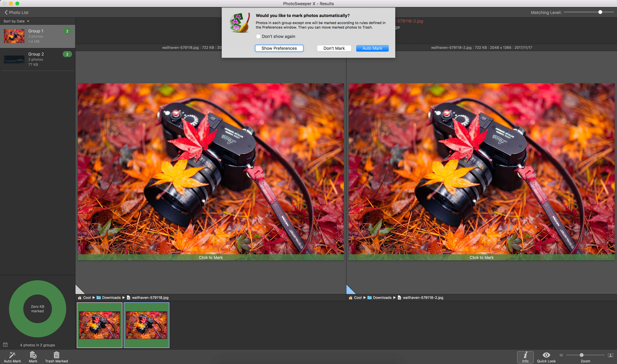This screenshot has height=364, width=617.
Task: Click the Zoom slider handle
Action: point(581,355)
